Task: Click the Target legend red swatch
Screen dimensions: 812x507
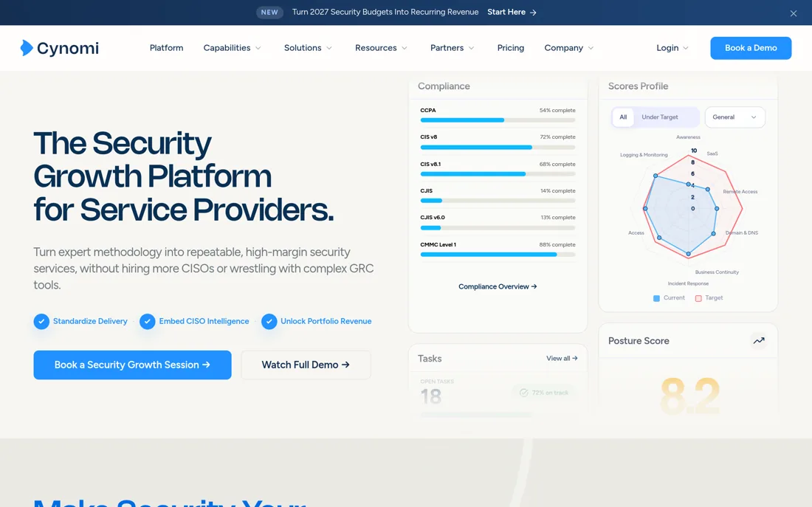Action: (x=698, y=298)
